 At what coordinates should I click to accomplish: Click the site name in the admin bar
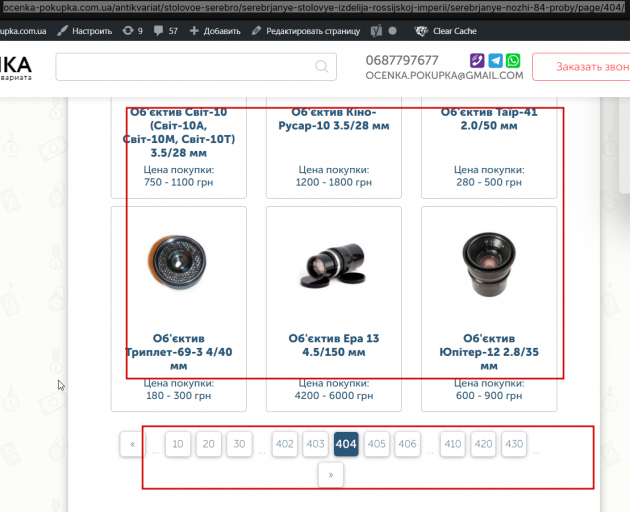[23, 31]
